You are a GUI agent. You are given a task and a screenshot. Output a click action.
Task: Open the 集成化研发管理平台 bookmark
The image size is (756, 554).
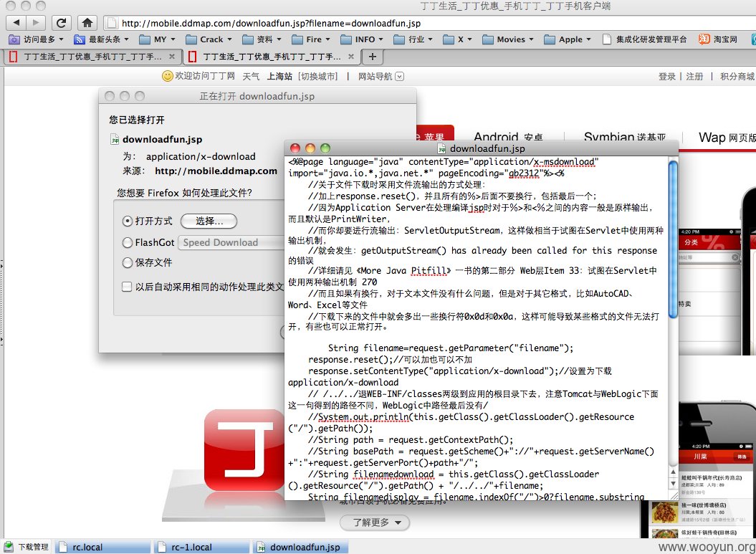pos(645,39)
